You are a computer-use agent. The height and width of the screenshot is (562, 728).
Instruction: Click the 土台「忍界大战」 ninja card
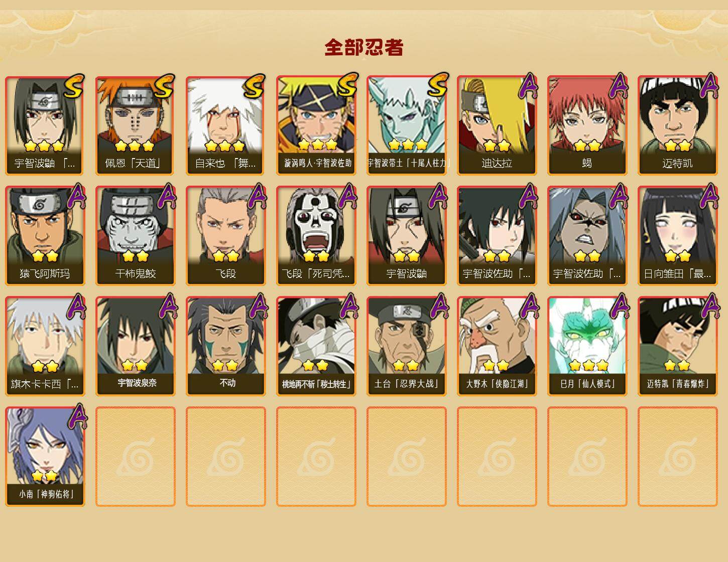[x=407, y=346]
